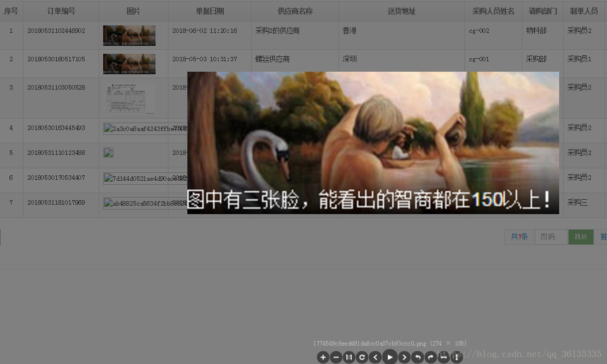Click 采购三 in row 7
607x364 pixels.
click(x=578, y=203)
